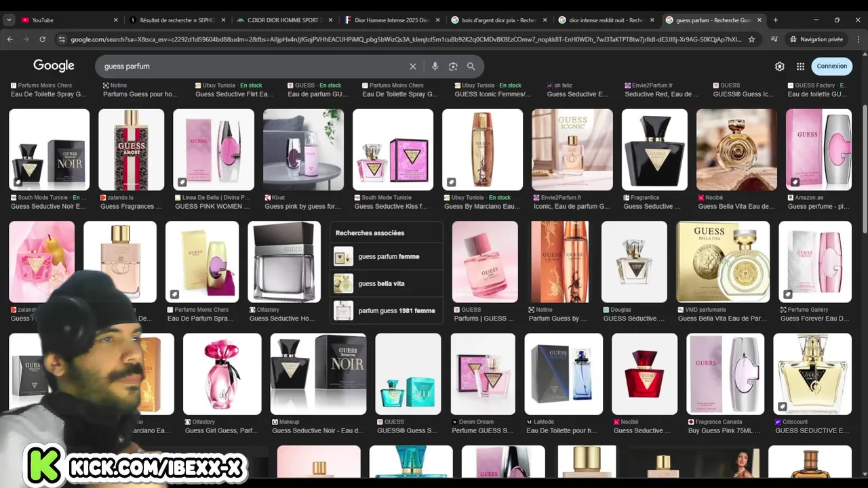Open the Navigation privée indicator
Image resolution: width=868 pixels, height=488 pixels.
tap(816, 39)
